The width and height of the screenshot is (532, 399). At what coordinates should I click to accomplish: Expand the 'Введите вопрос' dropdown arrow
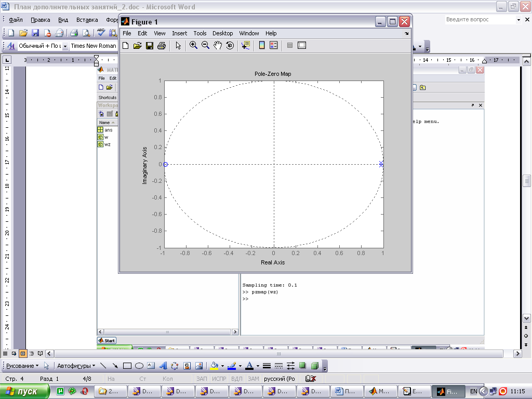point(518,20)
